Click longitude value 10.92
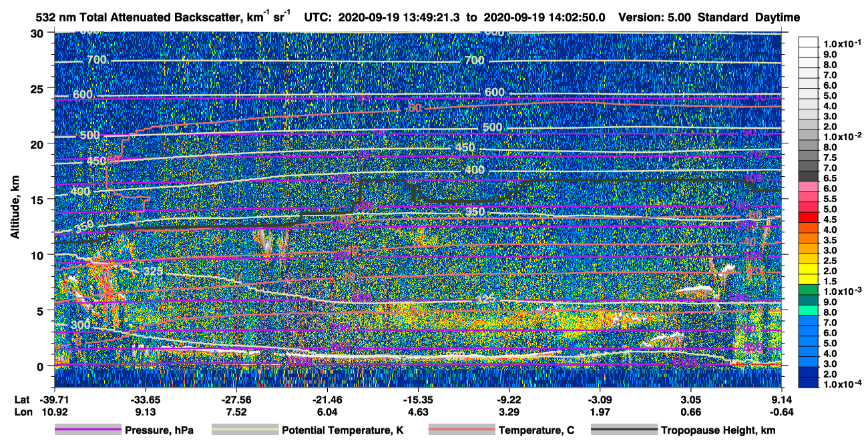Viewport: 868px width, 445px height. [54, 412]
